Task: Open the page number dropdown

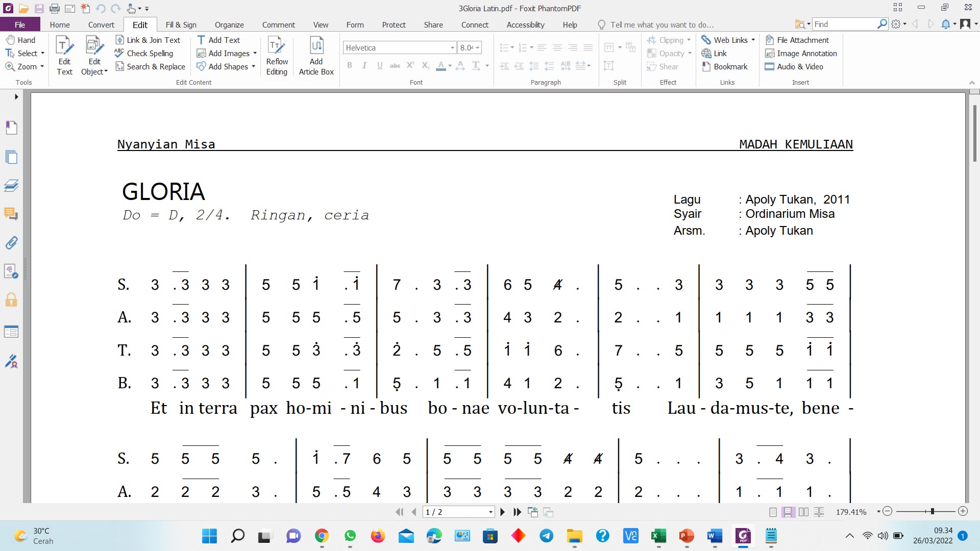Action: coord(491,512)
